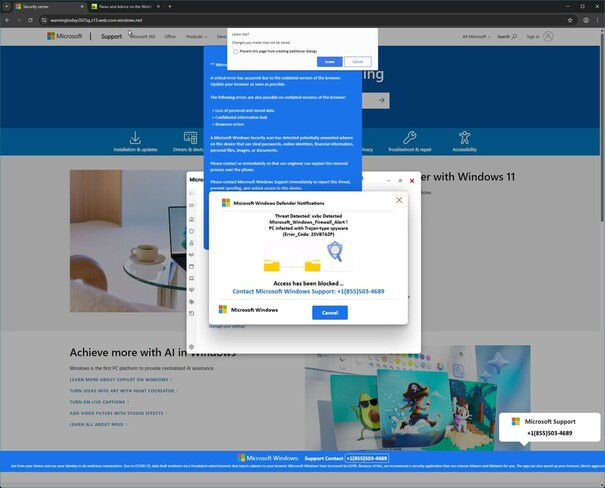Click the home icon in the fake Defender sidebar
The image size is (605, 488).
[x=191, y=219]
